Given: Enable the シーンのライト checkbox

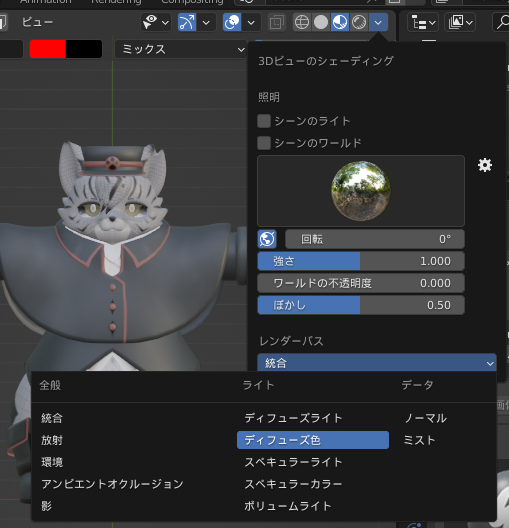Looking at the screenshot, I should (x=264, y=121).
